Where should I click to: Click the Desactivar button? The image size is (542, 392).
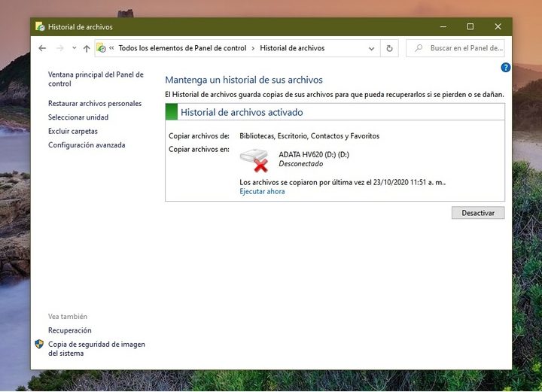[x=478, y=213]
